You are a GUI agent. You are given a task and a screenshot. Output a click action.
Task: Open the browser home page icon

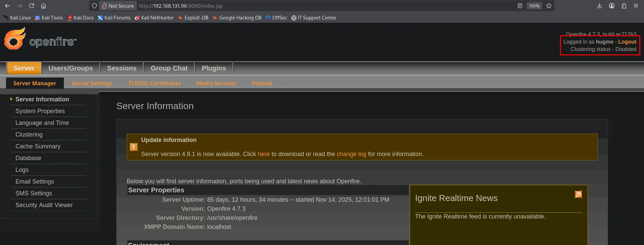tap(43, 6)
